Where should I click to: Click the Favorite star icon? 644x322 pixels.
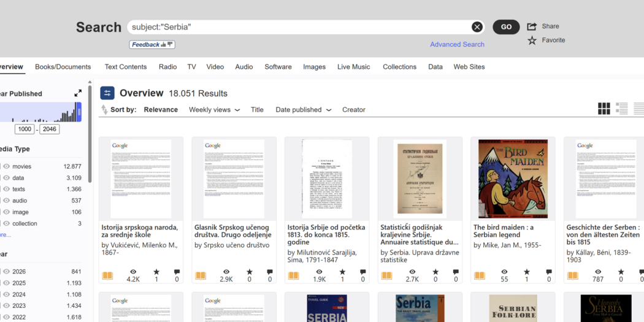tap(532, 40)
